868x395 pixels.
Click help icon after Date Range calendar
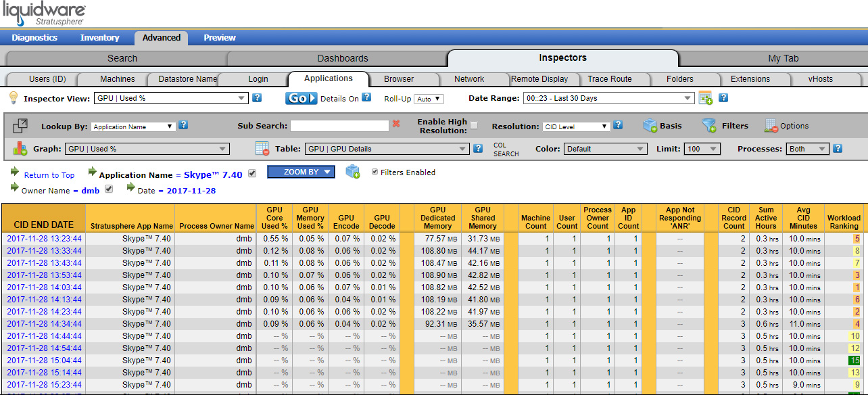click(723, 97)
